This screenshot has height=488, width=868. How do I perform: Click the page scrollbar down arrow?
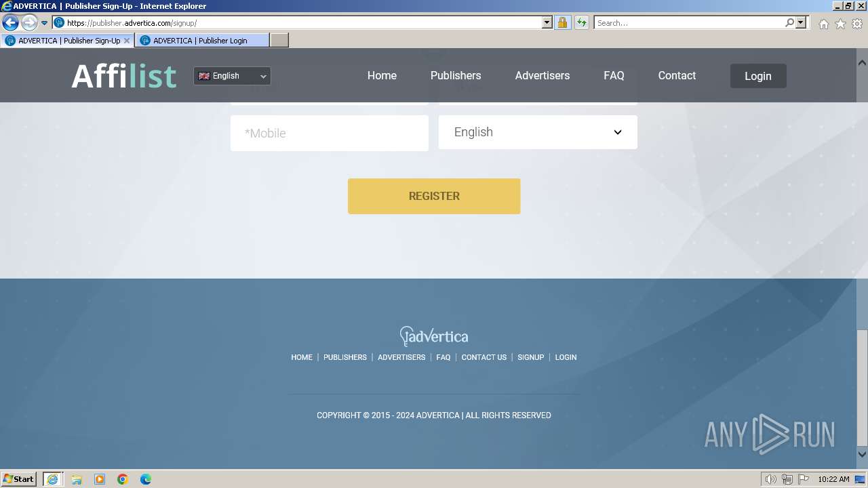(x=862, y=455)
